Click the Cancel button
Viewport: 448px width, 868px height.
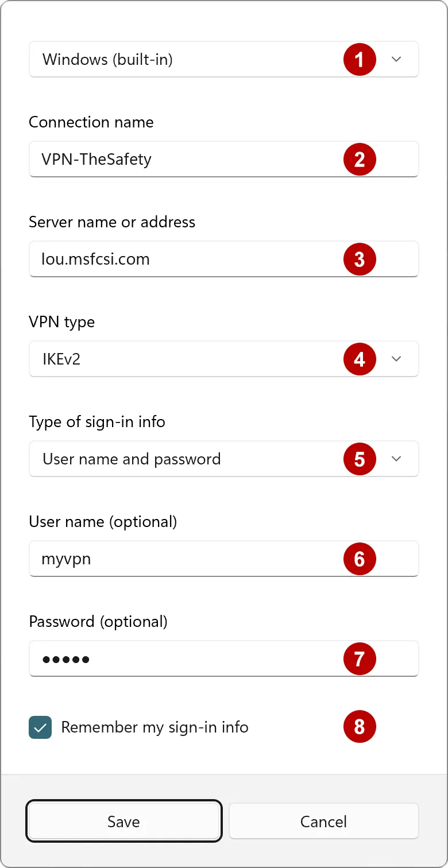click(x=323, y=821)
